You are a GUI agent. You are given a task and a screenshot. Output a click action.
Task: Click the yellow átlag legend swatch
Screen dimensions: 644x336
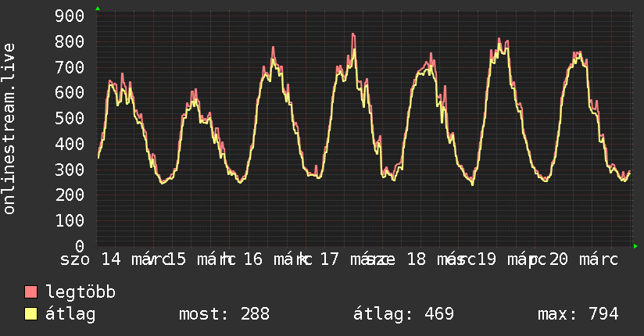[x=30, y=314]
